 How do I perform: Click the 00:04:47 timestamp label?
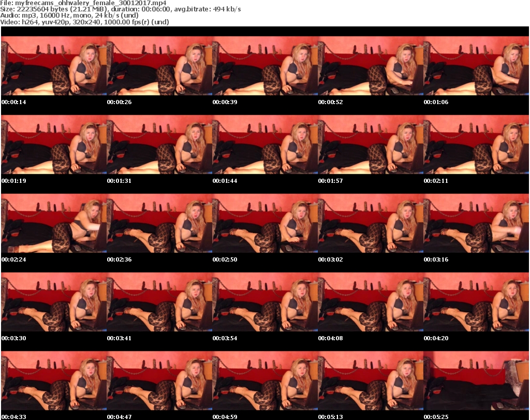(120, 417)
